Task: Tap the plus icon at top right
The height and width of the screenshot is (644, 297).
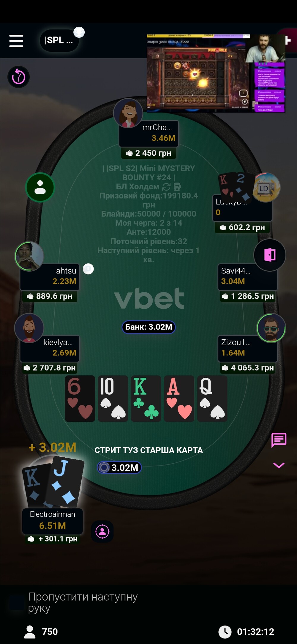Action: [287, 40]
